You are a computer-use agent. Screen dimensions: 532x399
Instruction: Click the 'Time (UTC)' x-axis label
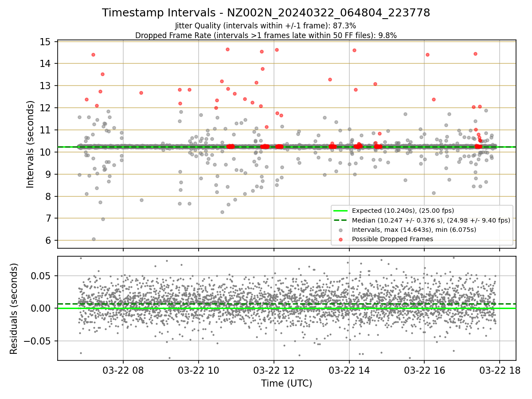[x=286, y=383]
